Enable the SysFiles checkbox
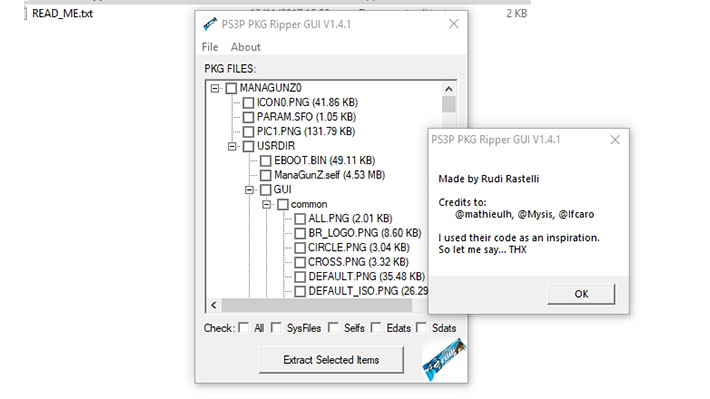Screen dimensions: 710x399 coord(276,327)
